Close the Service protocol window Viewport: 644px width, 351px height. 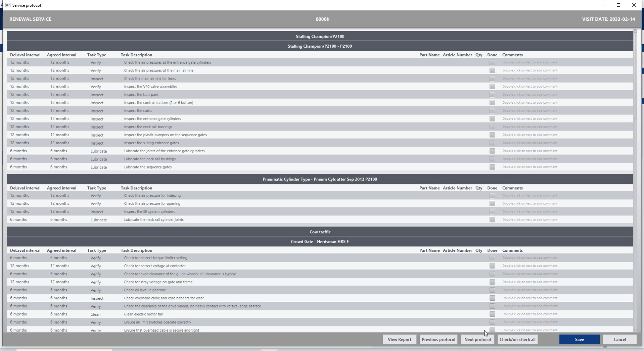[634, 5]
